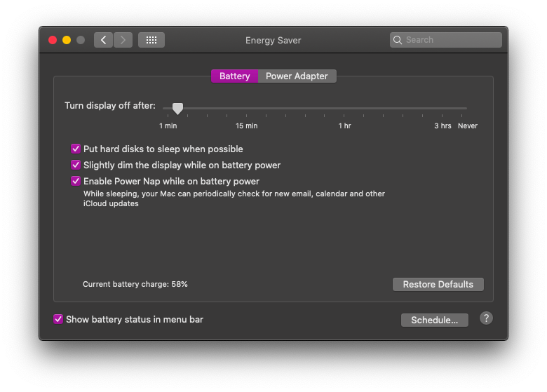The width and height of the screenshot is (547, 392).
Task: Switch to the Power Adapter tab
Action: coord(297,76)
